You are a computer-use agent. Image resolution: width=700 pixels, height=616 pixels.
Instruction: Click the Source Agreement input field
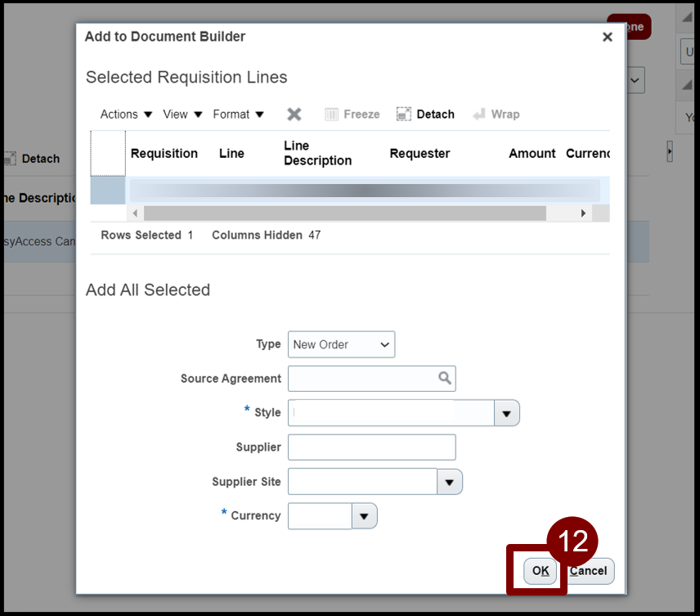coord(361,378)
